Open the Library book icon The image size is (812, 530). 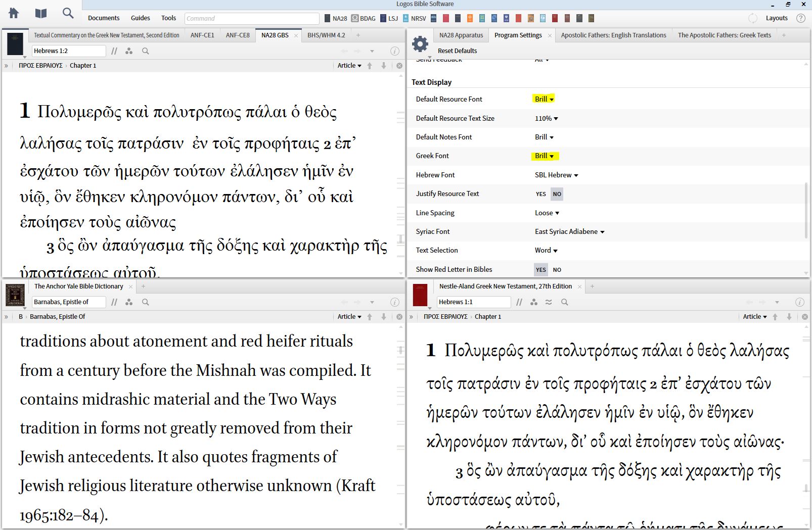click(x=40, y=14)
